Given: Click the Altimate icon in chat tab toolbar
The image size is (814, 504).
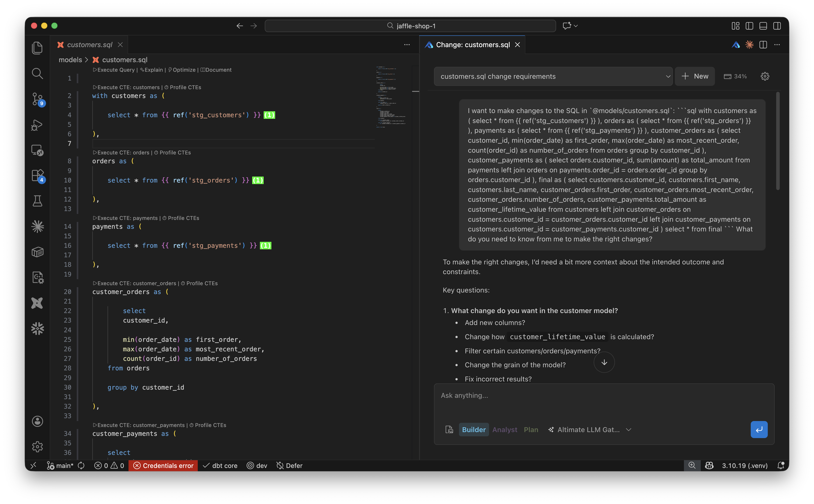Looking at the screenshot, I should pos(736,45).
